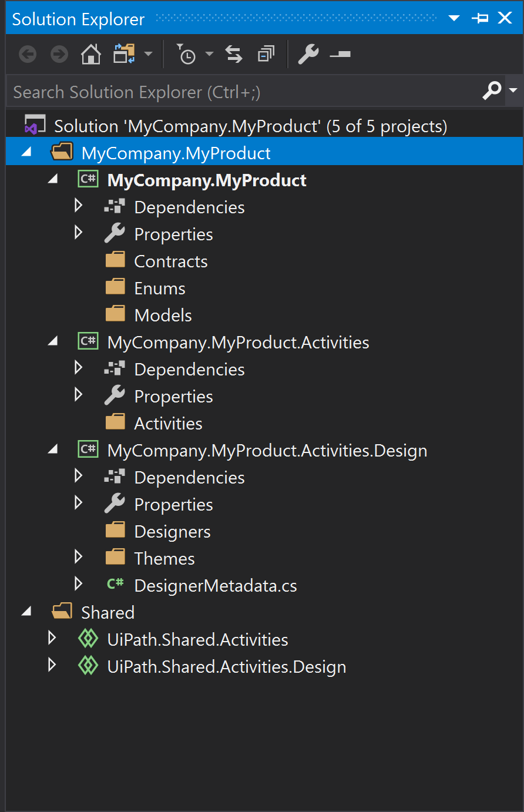Open the Solution Explorer window position menu
The height and width of the screenshot is (812, 524).
point(454,18)
